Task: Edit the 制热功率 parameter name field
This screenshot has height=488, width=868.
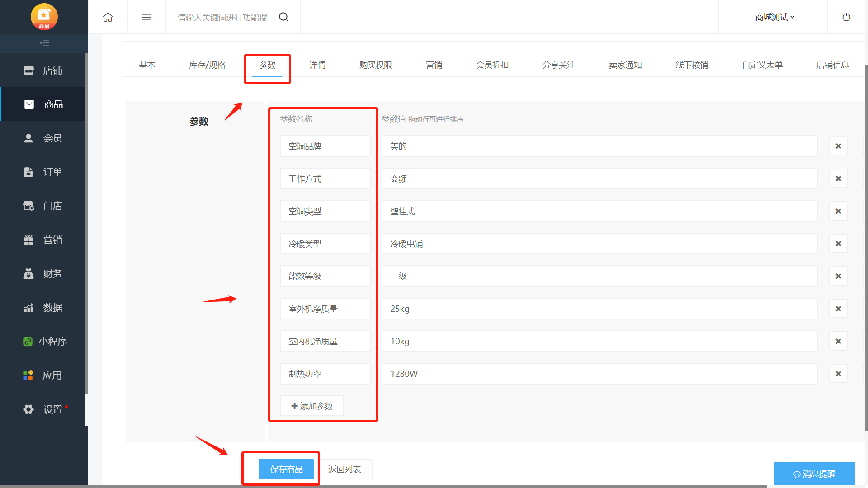Action: [x=325, y=374]
